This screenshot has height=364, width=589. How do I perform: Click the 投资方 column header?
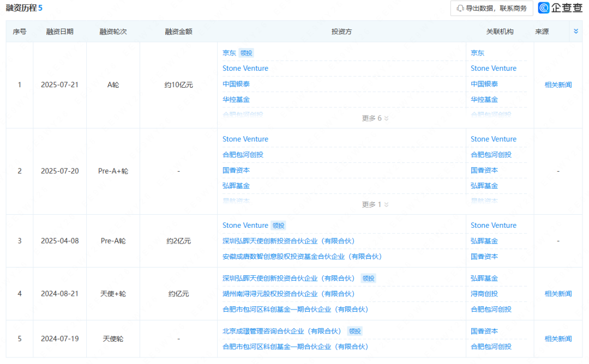341,32
